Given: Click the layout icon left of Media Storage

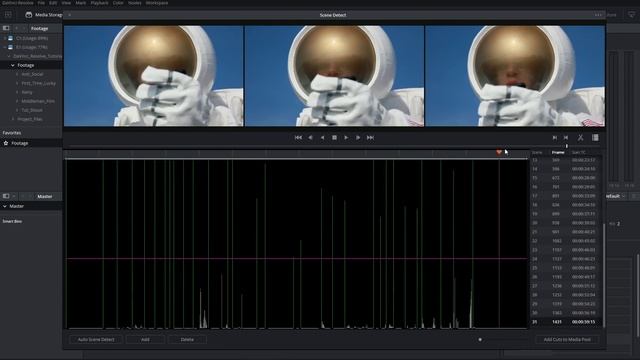Looking at the screenshot, I should (8, 15).
